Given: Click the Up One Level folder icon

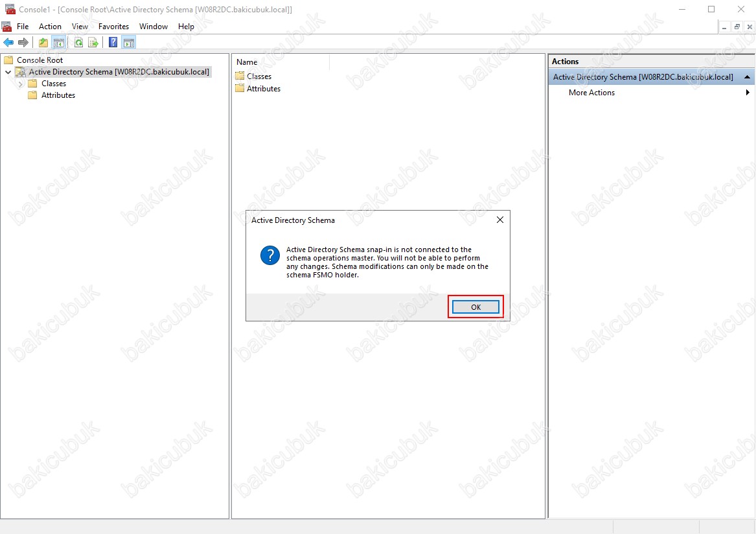Looking at the screenshot, I should [43, 43].
